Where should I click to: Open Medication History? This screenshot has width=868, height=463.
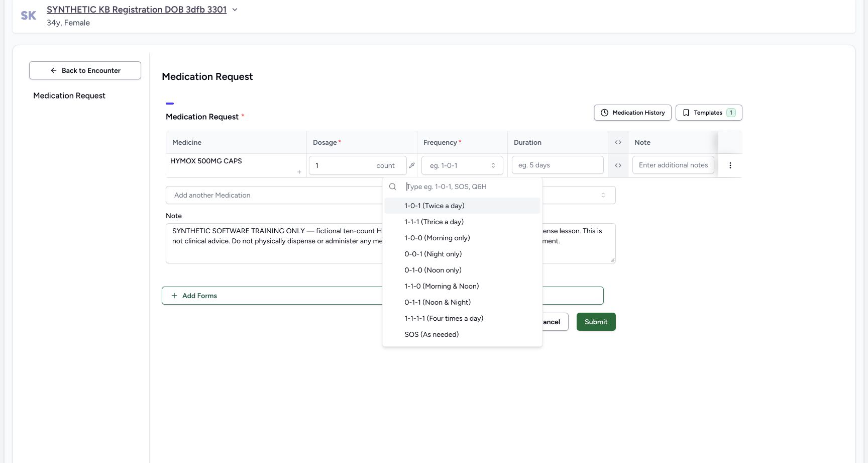[x=632, y=113]
